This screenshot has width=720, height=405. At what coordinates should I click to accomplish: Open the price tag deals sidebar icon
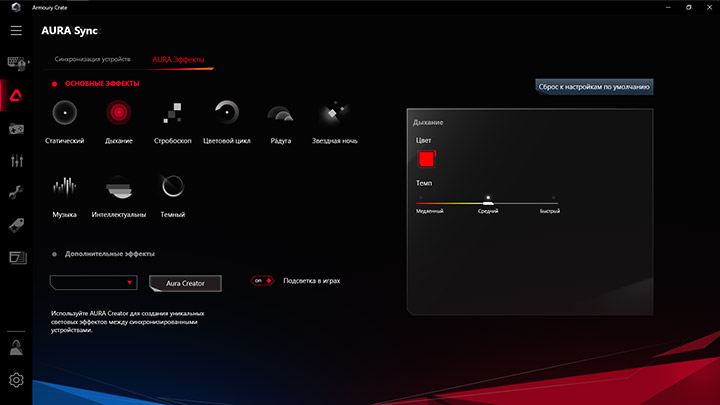(16, 225)
